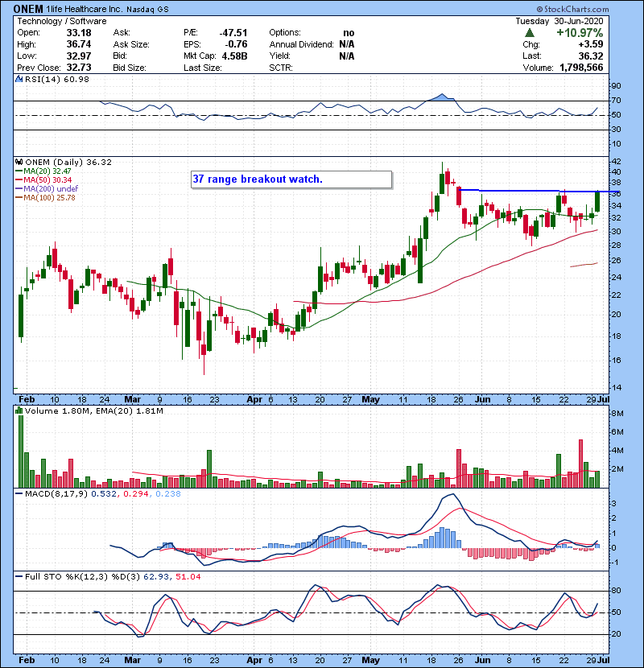
Task: Click the MACD(8,17,9) indicator label
Action: tap(56, 494)
